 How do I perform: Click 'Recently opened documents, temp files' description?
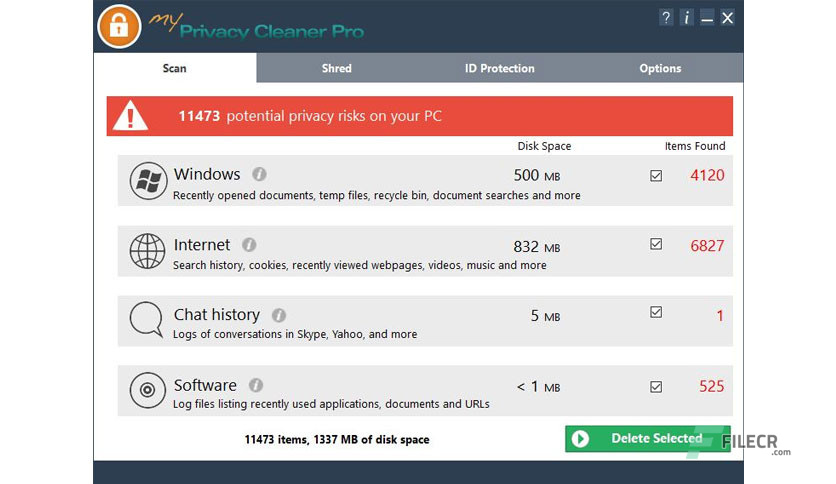[376, 195]
